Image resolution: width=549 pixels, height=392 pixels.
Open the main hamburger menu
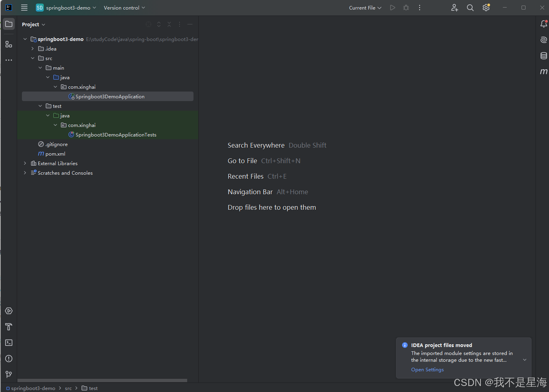pyautogui.click(x=24, y=8)
